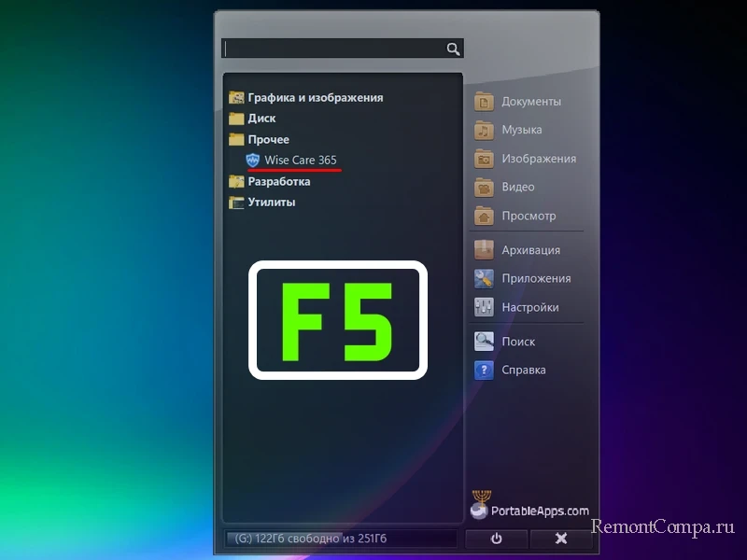Open the Видео folder icon
Viewport: 747px width, 560px height.
click(484, 187)
